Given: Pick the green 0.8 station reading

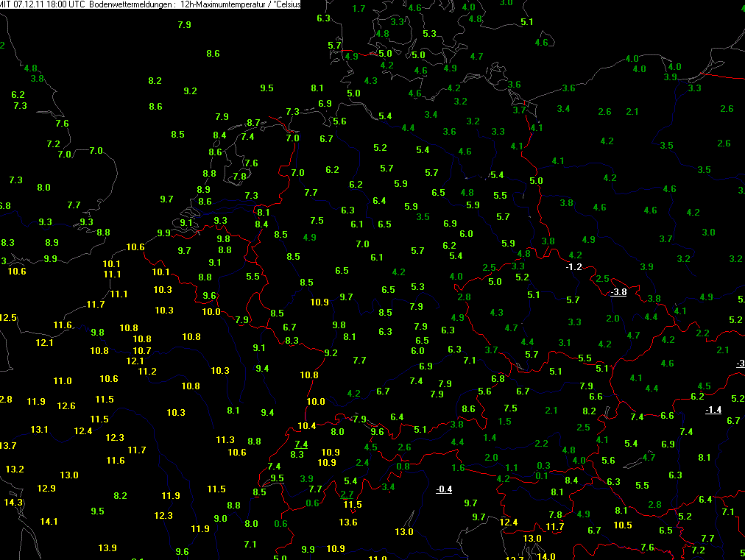Looking at the screenshot, I should point(403,467).
